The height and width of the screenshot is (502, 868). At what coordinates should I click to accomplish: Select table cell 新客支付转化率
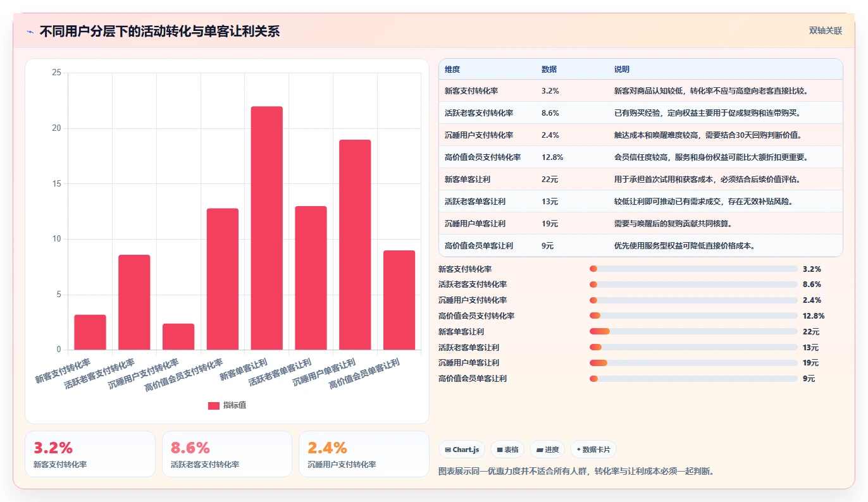coord(471,91)
